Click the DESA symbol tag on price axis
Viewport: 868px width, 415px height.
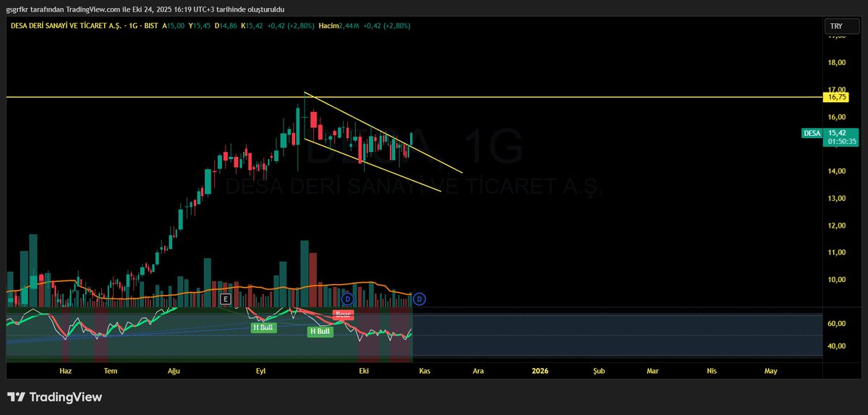pyautogui.click(x=812, y=133)
